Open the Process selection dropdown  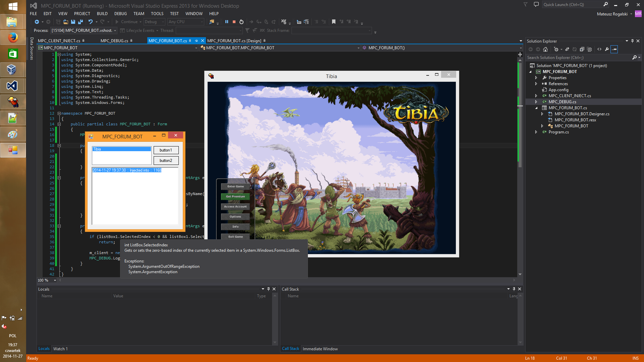[x=84, y=31]
